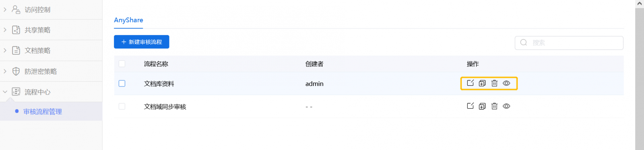Click the 防泄密策略 shield icon

[16, 71]
